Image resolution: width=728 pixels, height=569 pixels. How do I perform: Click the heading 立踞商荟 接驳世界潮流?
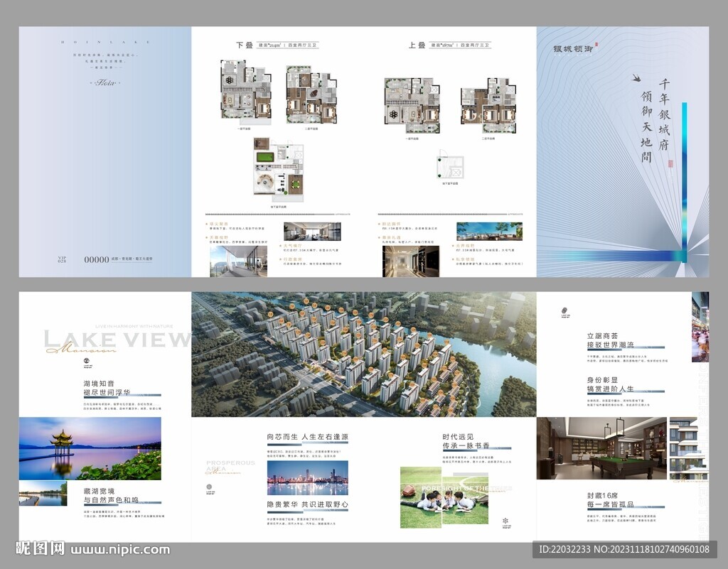click(x=610, y=340)
